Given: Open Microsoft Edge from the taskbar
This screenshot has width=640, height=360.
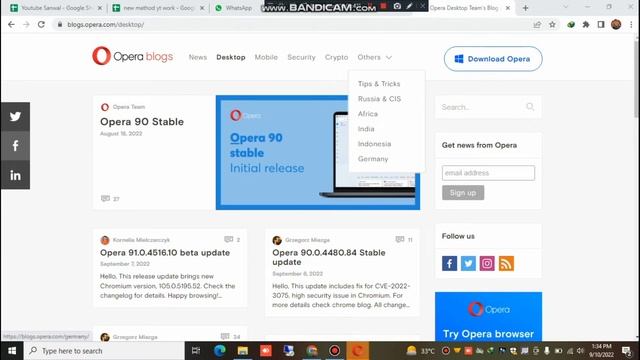Looking at the screenshot, I should (x=220, y=351).
